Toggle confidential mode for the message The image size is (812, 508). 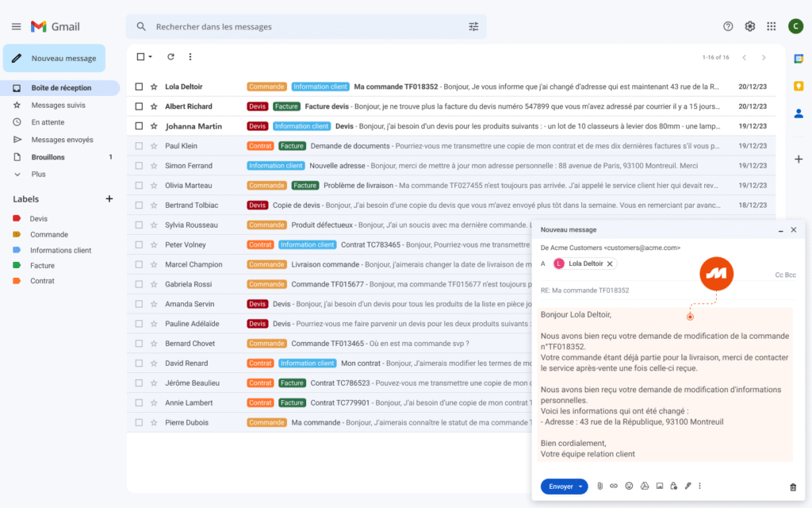pyautogui.click(x=673, y=486)
